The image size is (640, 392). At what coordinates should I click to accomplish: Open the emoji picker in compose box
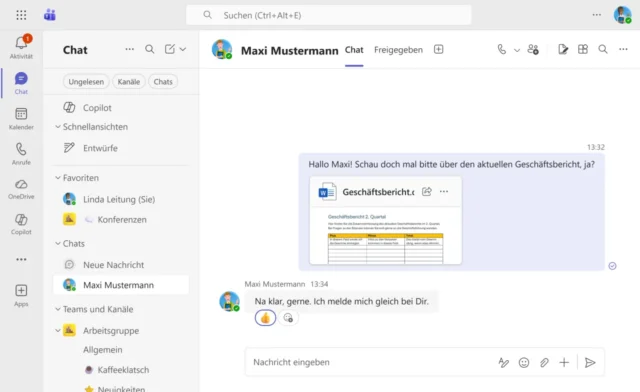pyautogui.click(x=524, y=362)
